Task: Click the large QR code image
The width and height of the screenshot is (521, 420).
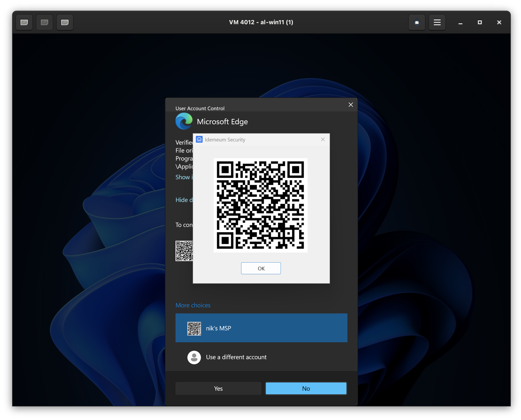Action: point(260,205)
